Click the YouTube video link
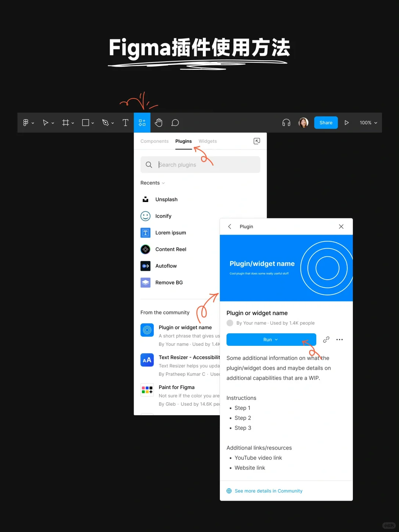Screen dimensions: 399x532 tap(258, 458)
